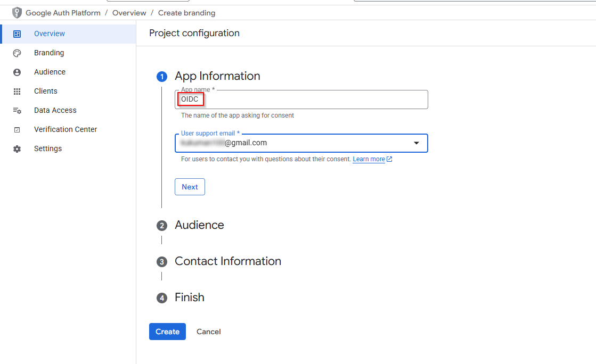Click the Cancel button
The image size is (596, 364).
[x=208, y=332]
